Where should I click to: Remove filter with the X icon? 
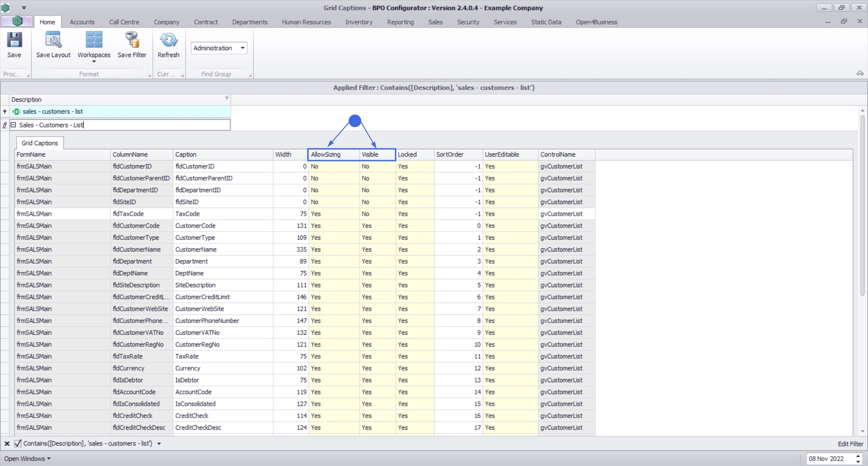coord(7,444)
